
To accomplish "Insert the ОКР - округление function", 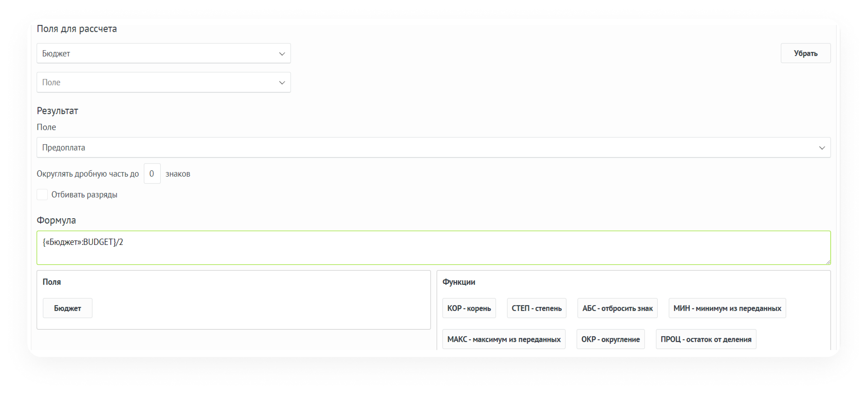I will click(x=610, y=339).
